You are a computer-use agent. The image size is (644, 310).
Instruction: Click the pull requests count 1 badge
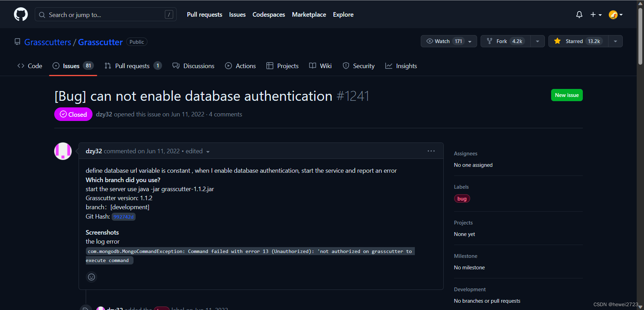click(x=158, y=66)
